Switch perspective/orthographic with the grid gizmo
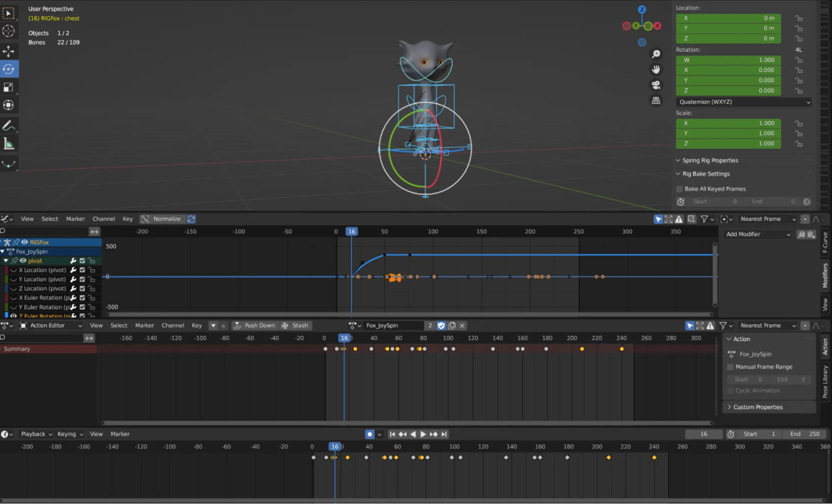 pos(656,100)
